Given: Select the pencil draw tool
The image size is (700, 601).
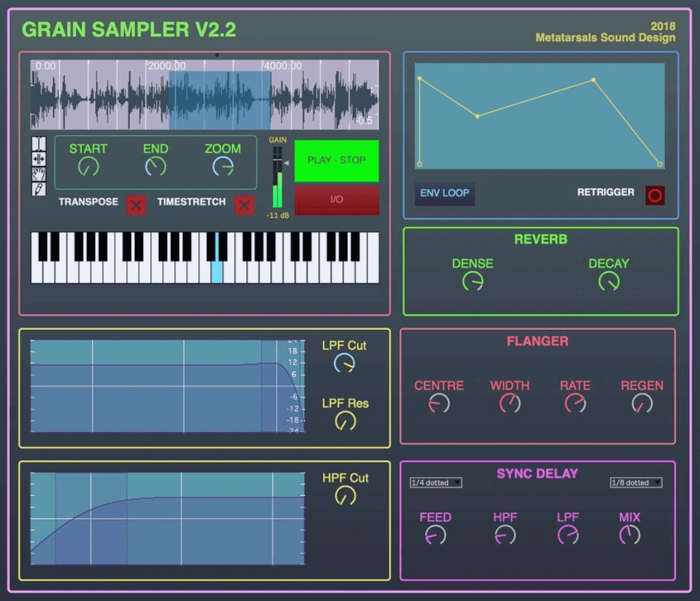Looking at the screenshot, I should pyautogui.click(x=38, y=188).
